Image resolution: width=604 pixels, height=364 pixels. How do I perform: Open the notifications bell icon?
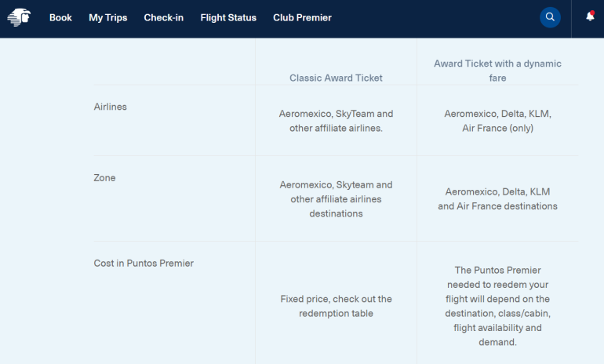[x=590, y=17]
